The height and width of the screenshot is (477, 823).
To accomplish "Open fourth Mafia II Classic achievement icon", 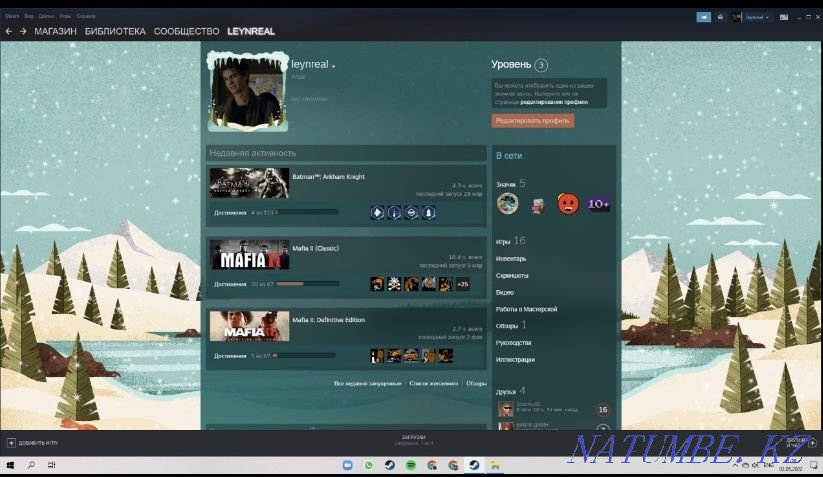I will [429, 284].
